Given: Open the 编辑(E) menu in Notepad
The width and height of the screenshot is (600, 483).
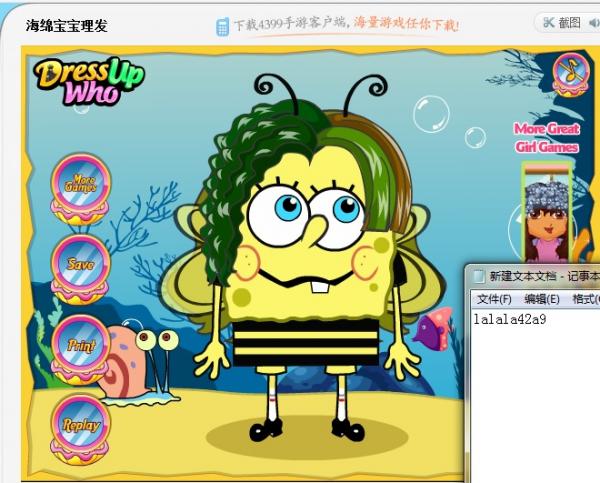Looking at the screenshot, I should [541, 299].
